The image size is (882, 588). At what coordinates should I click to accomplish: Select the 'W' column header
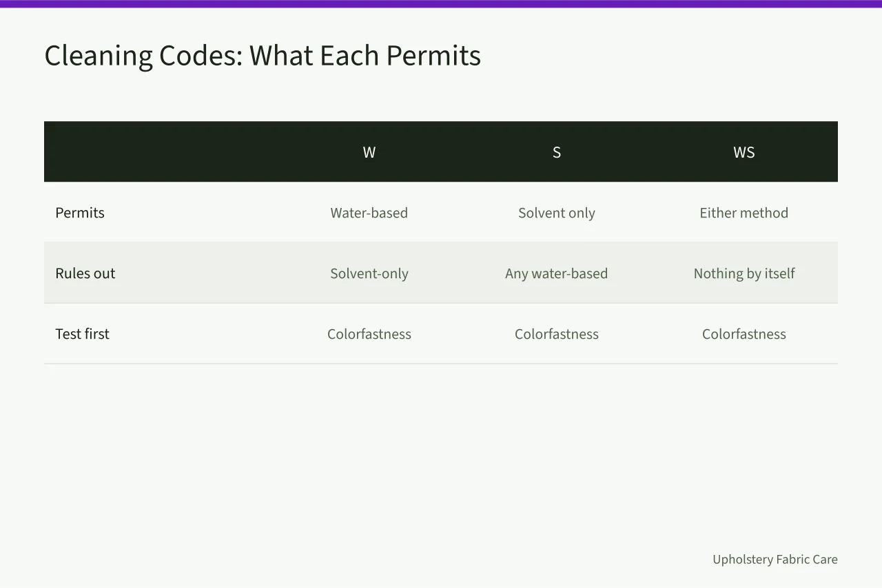pos(369,152)
